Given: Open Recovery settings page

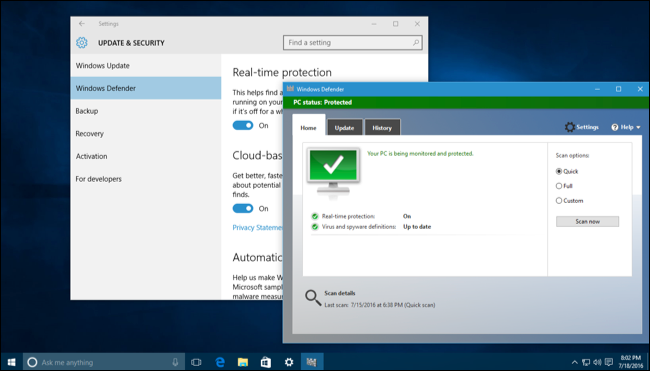Looking at the screenshot, I should click(x=146, y=133).
